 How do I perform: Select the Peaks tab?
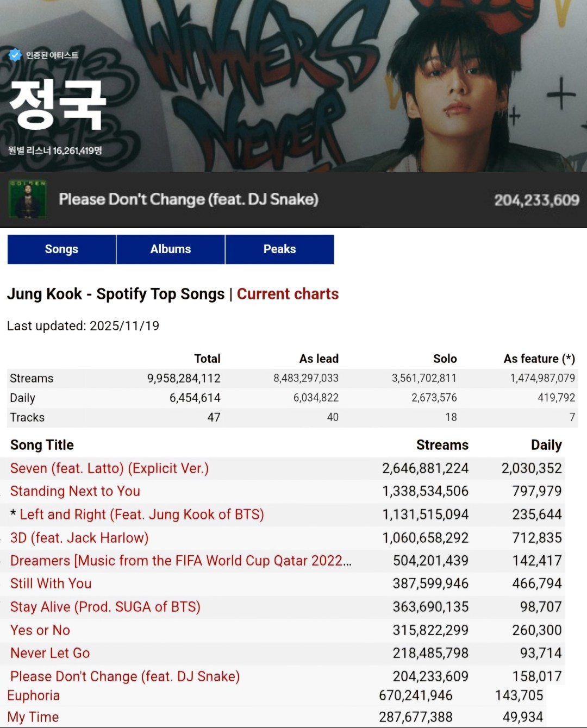pos(279,249)
